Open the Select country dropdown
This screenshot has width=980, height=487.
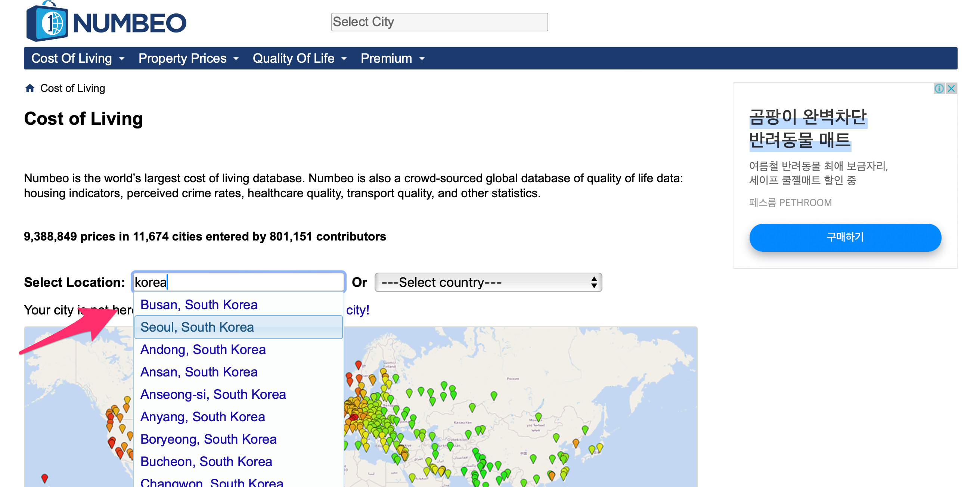tap(488, 282)
